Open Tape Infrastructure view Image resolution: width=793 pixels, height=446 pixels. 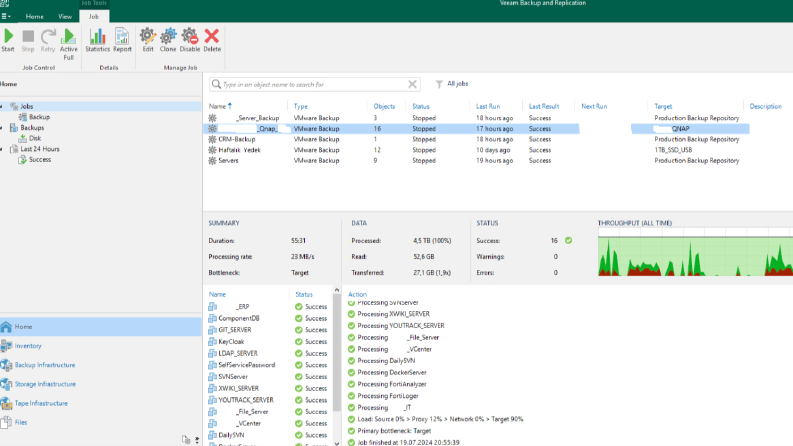pyautogui.click(x=101, y=403)
